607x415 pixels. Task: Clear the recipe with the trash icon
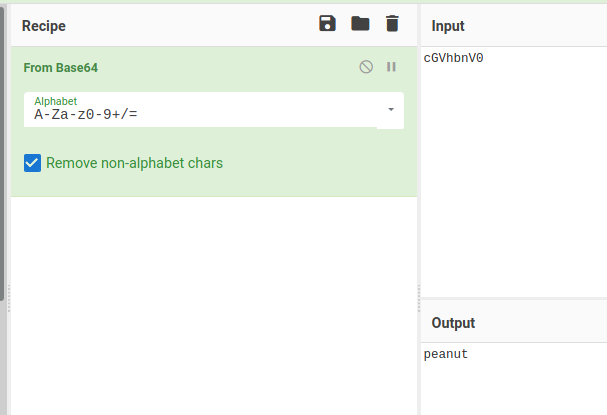392,24
